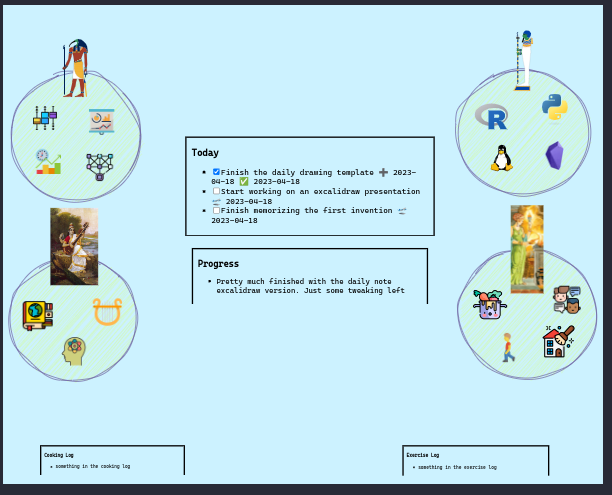The image size is (612, 495).
Task: Select the walking person icon
Action: (507, 347)
